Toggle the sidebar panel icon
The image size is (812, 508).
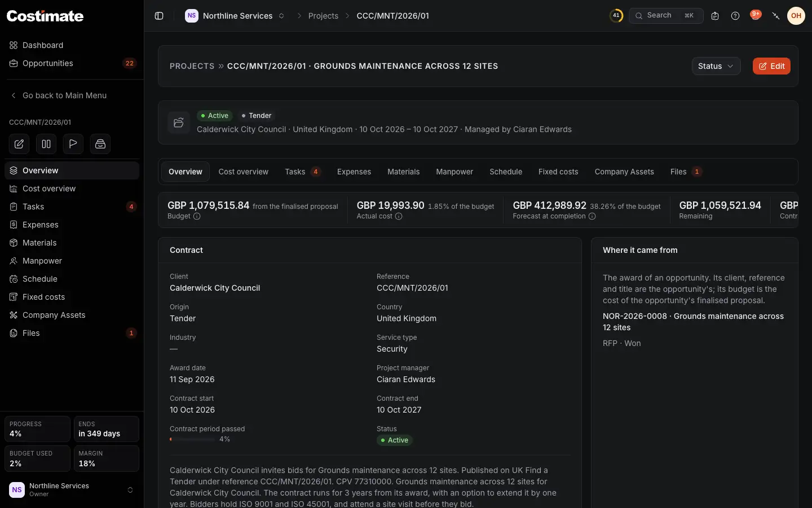159,16
